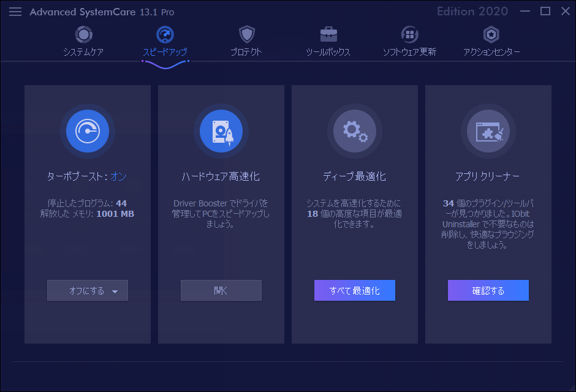This screenshot has height=392, width=576.
Task: Open the スピードアップ tab label
Action: tap(165, 52)
